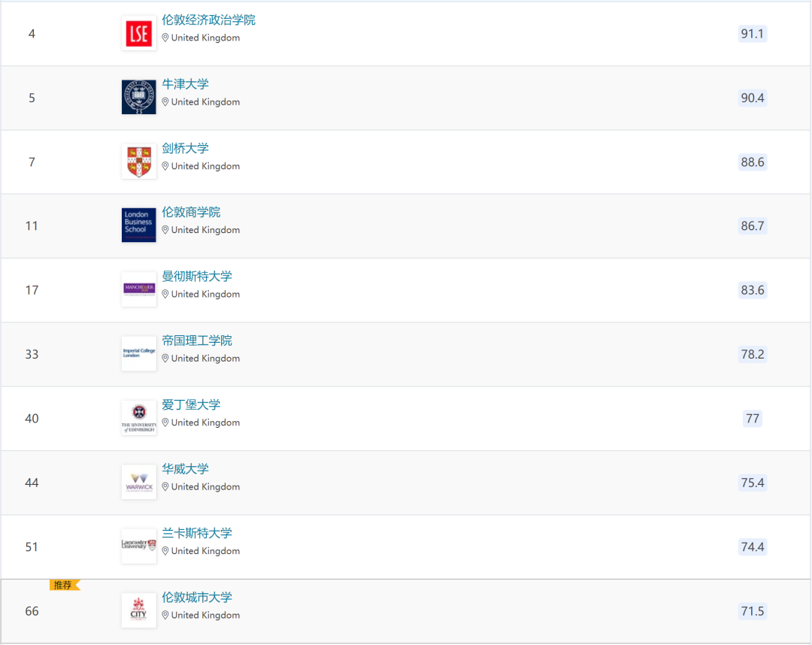Click the 88.6 score for 剑桥大学
Screen dimensions: 812x645
pos(753,162)
